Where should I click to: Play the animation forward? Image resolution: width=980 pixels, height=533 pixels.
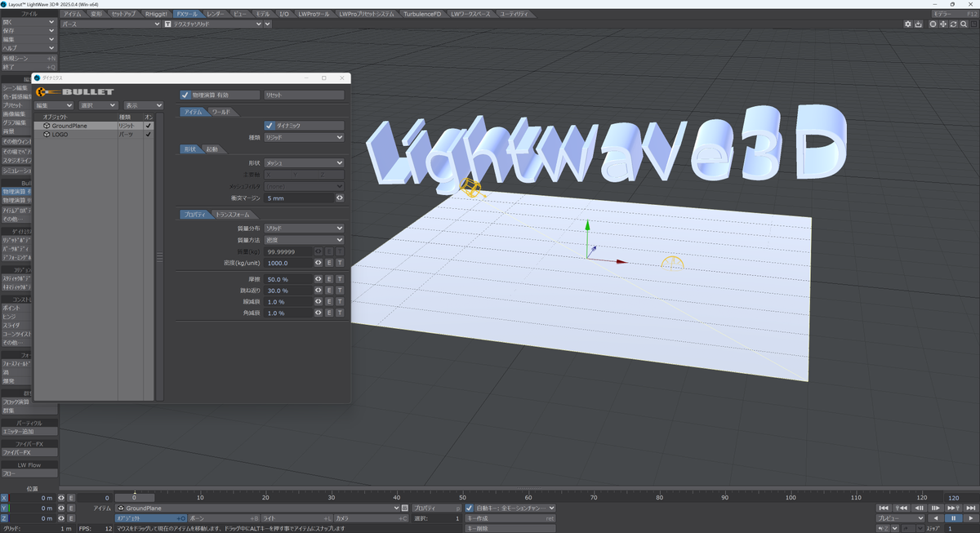click(x=971, y=518)
